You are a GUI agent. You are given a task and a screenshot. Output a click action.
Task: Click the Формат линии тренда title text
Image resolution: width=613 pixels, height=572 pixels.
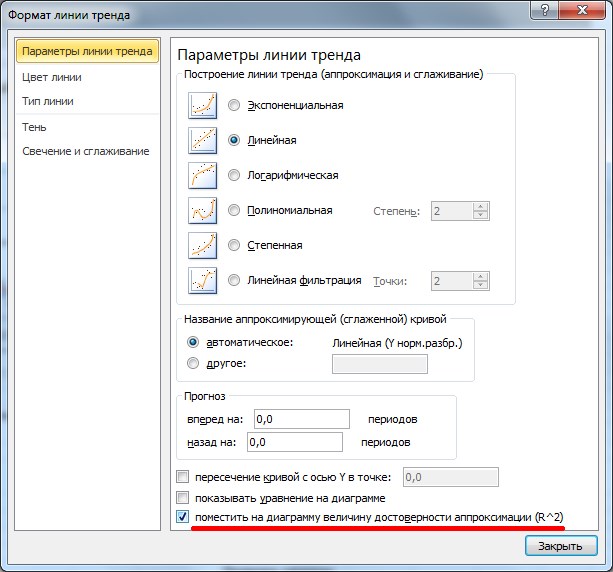pyautogui.click(x=69, y=15)
